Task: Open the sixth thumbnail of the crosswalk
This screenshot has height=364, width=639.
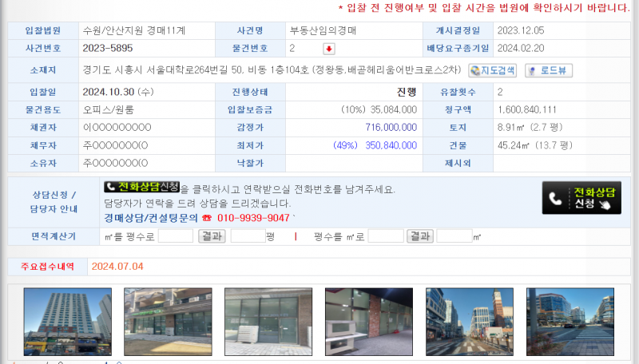Action: coord(570,322)
